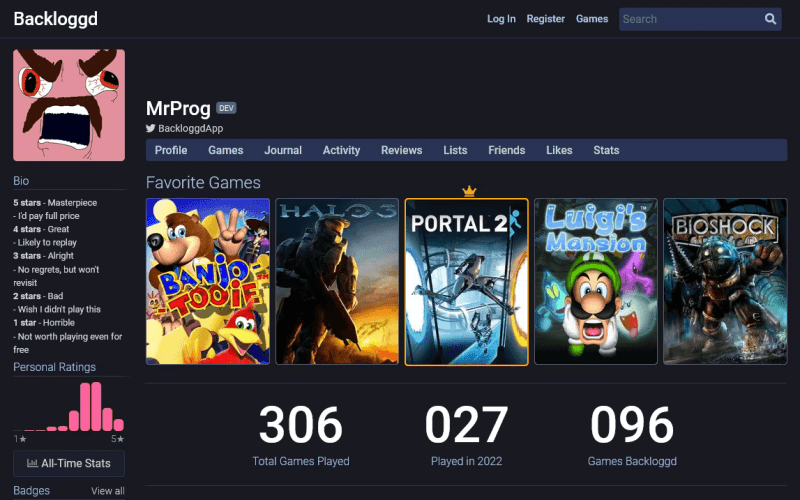Click the 5★ label under ratings chart
The image size is (800, 500).
117,439
